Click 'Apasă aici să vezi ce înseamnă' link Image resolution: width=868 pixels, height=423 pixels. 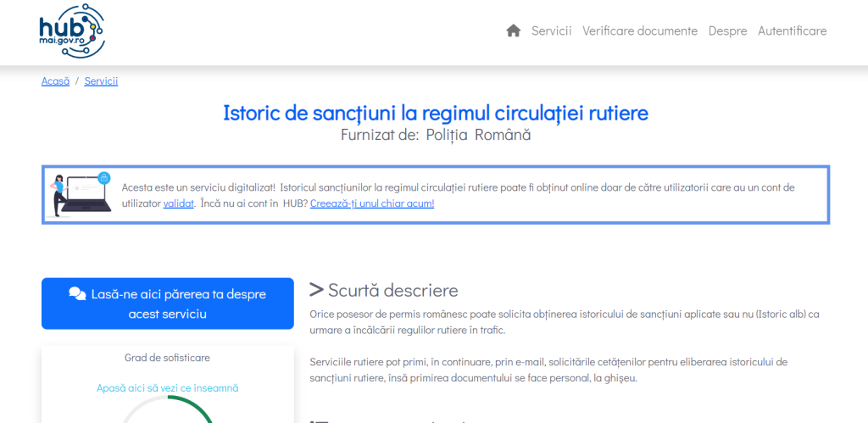point(168,388)
